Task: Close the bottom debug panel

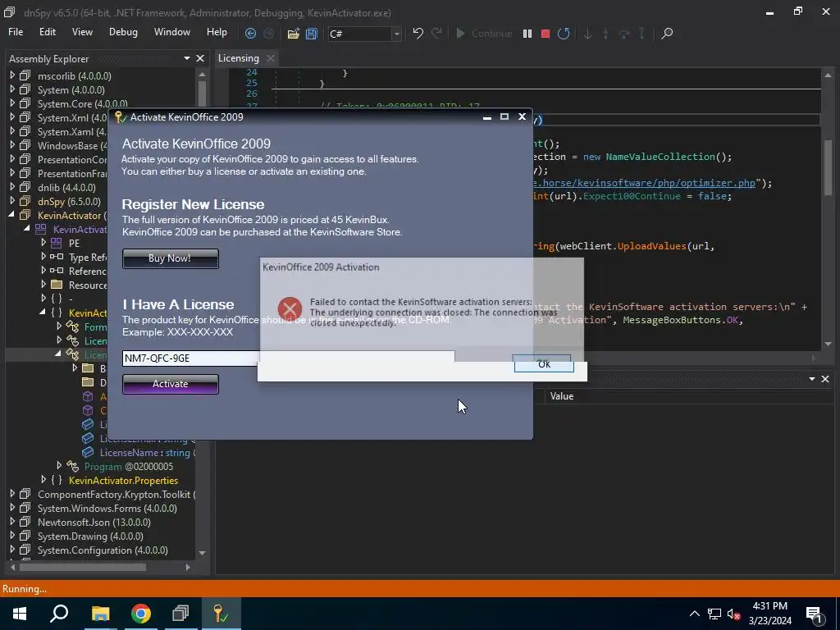Action: click(x=825, y=379)
